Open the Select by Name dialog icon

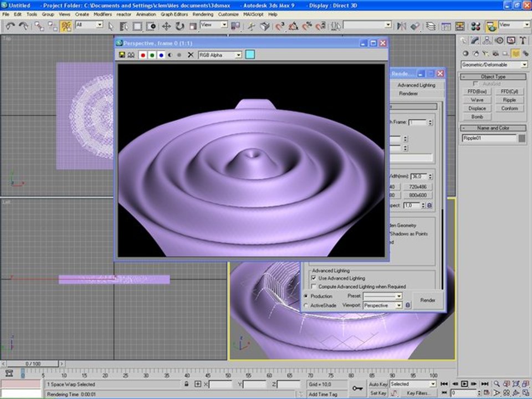pos(124,26)
